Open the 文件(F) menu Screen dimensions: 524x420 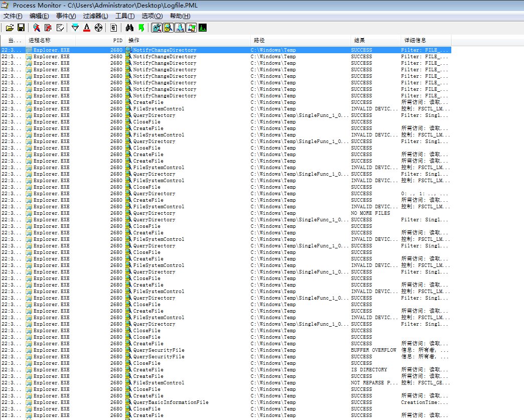tap(13, 16)
